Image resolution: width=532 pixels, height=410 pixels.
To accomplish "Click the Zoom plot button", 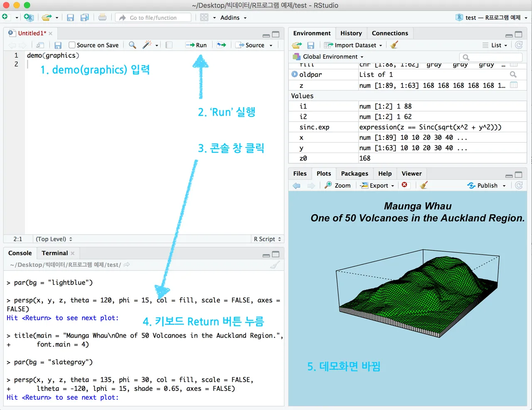I will [x=337, y=185].
